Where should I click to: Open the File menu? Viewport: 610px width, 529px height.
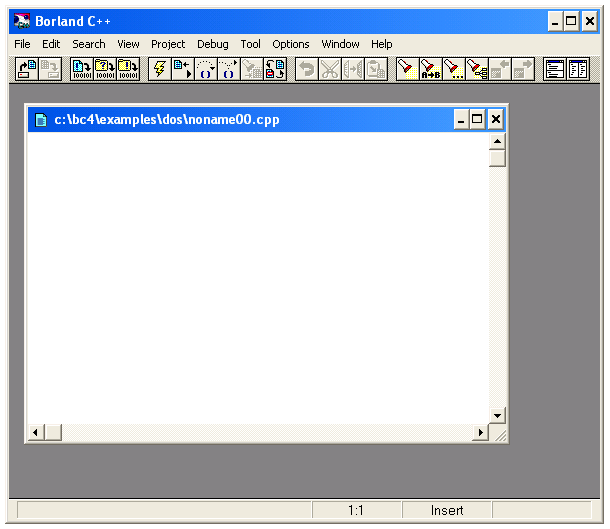[x=22, y=44]
